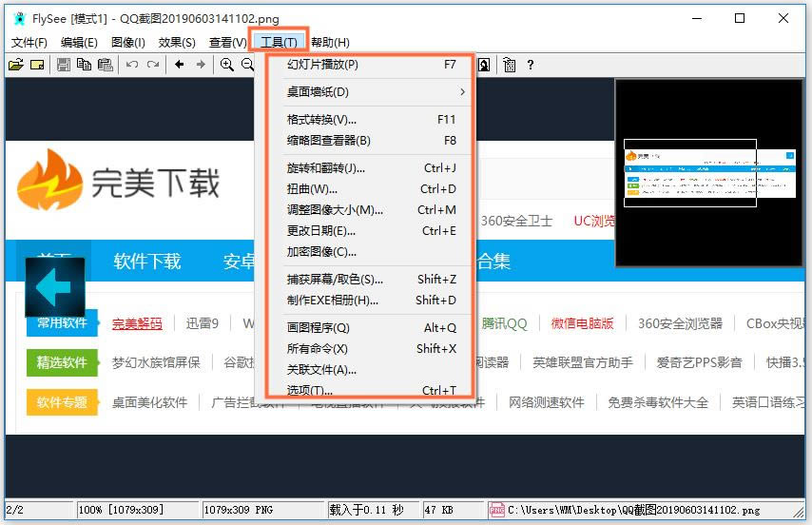Click the large blue left arrow overlay
Screen dimensions: 812x525
55,287
